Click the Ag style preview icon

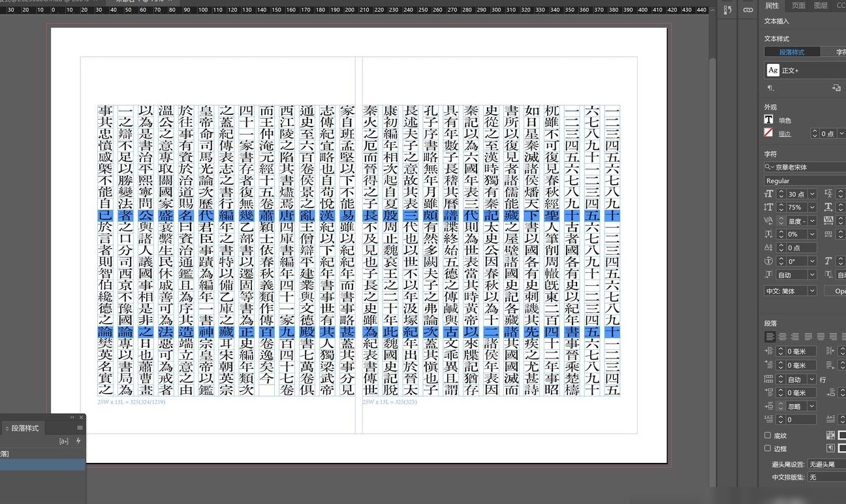(x=773, y=70)
